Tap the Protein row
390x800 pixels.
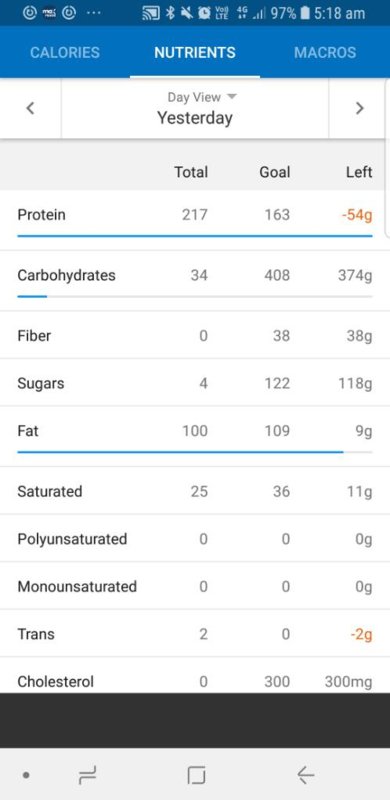195,220
